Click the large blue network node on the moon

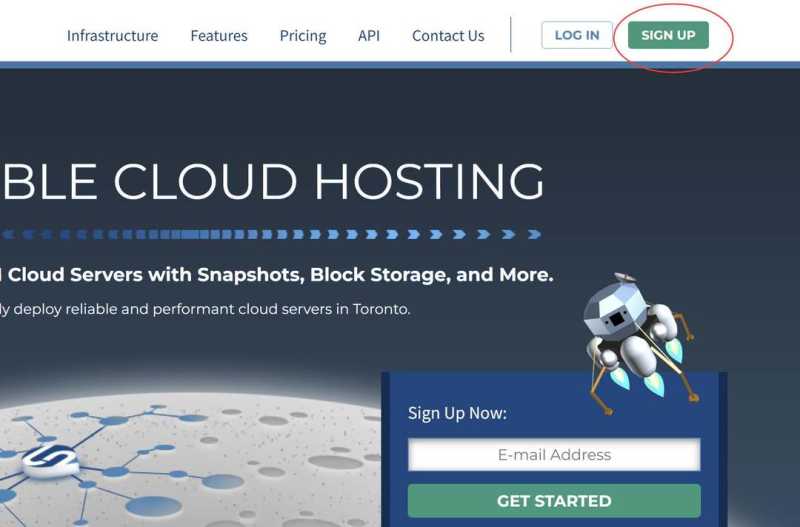click(153, 507)
